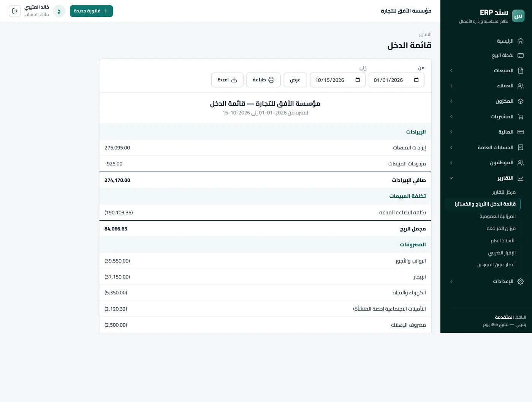The width and height of the screenshot is (532, 402).
Task: Click the logout icon beside خالد العتيبي
Action: point(15,11)
